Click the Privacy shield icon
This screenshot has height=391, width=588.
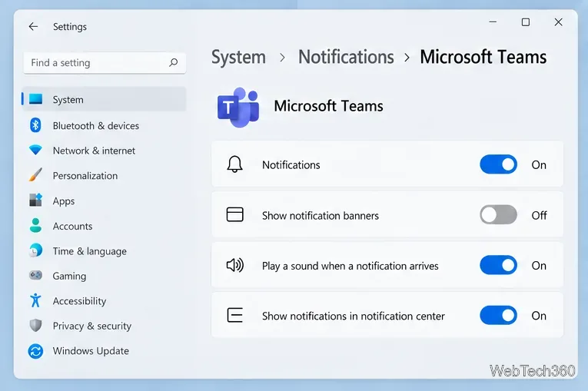click(35, 326)
